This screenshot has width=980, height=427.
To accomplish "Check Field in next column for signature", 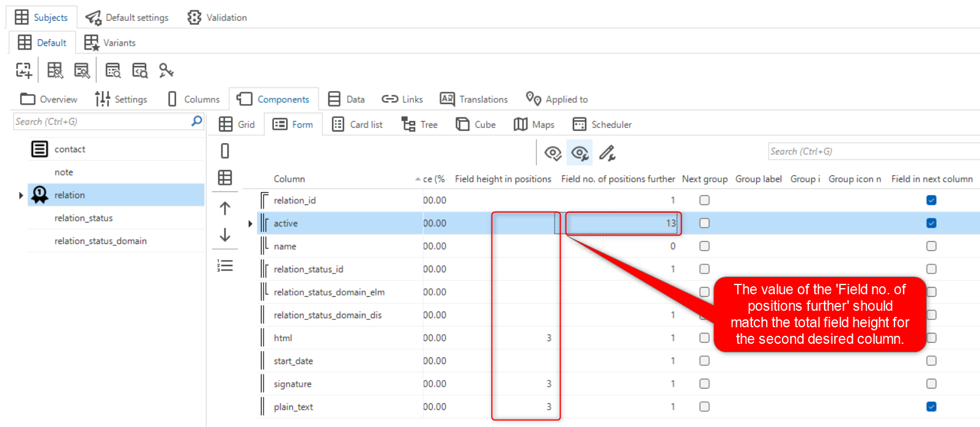I will tap(931, 384).
